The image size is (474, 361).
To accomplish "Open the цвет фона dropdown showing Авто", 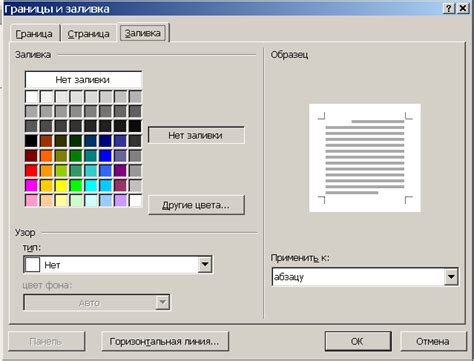I will (162, 302).
